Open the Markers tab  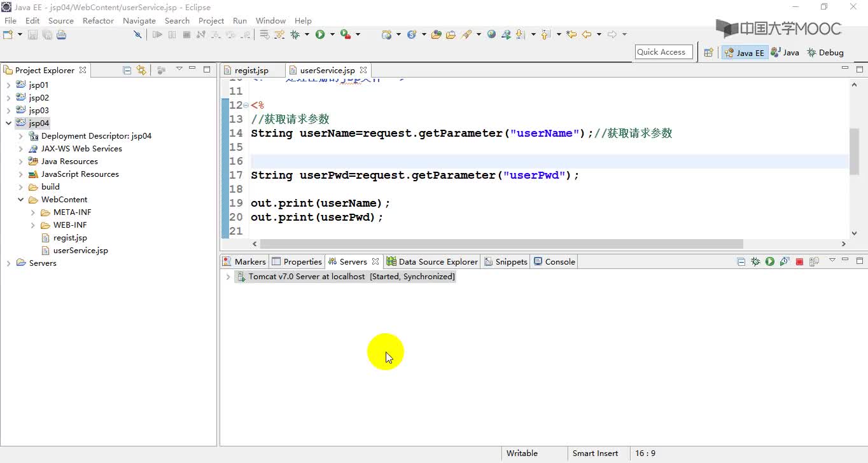(244, 261)
